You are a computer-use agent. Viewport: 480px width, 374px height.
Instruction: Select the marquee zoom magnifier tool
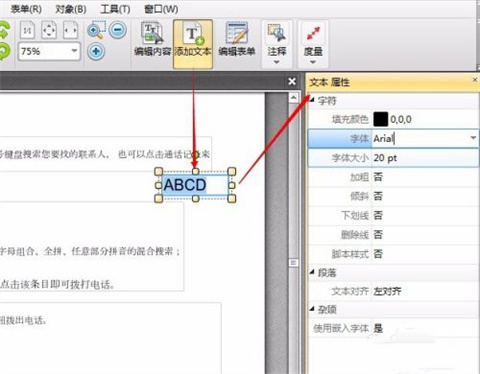(96, 30)
